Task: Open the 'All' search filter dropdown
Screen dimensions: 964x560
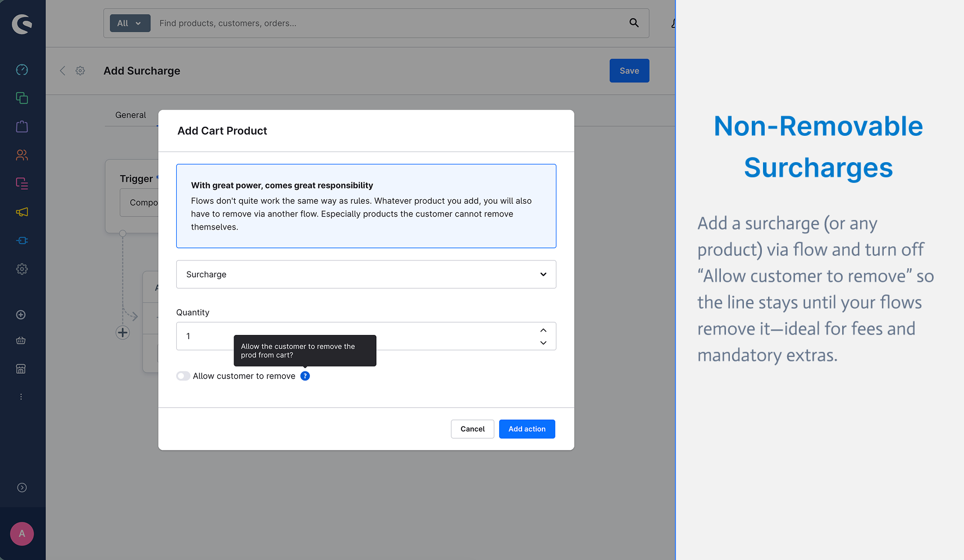Action: 130,23
